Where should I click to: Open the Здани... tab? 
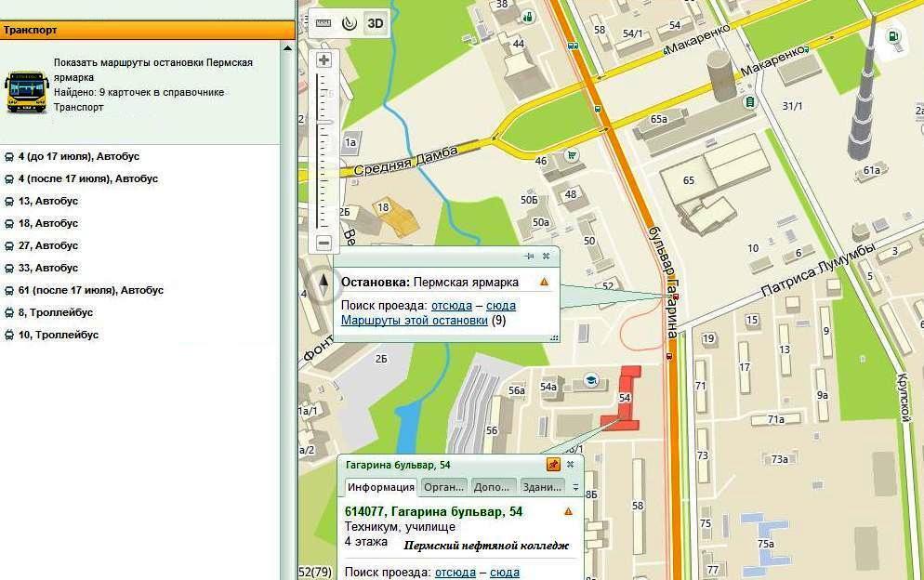542,487
